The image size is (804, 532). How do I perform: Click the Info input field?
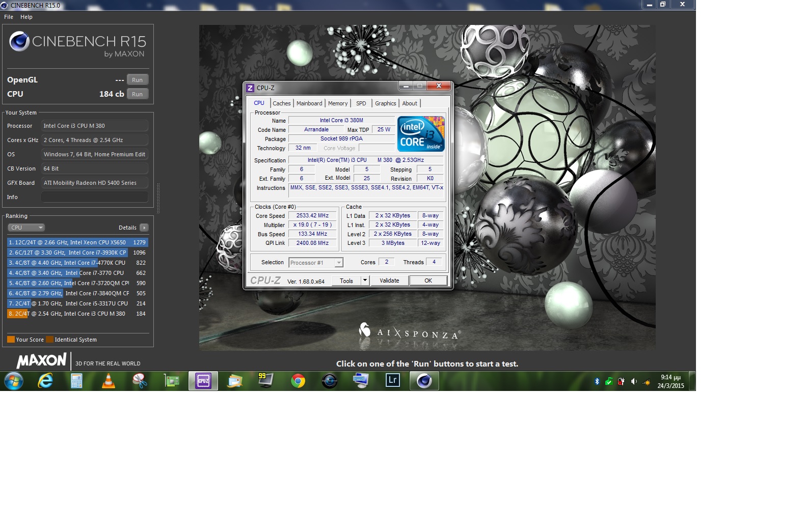tap(95, 197)
